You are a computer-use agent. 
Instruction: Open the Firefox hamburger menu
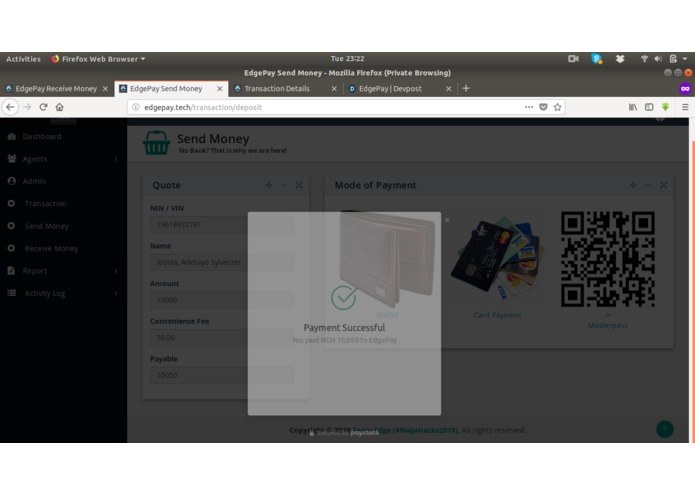point(685,107)
